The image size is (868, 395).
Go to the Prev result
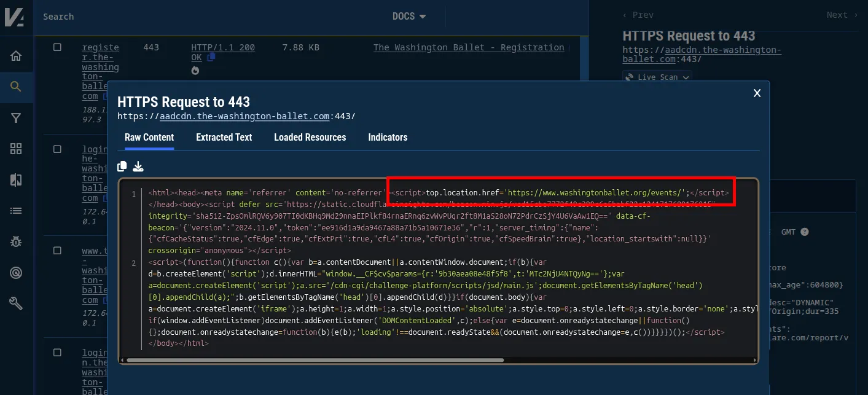click(638, 15)
